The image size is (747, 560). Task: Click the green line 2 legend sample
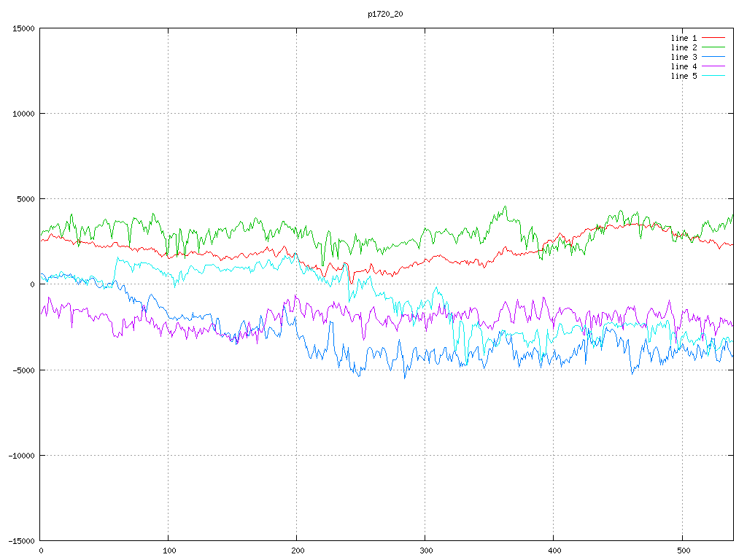(x=713, y=47)
